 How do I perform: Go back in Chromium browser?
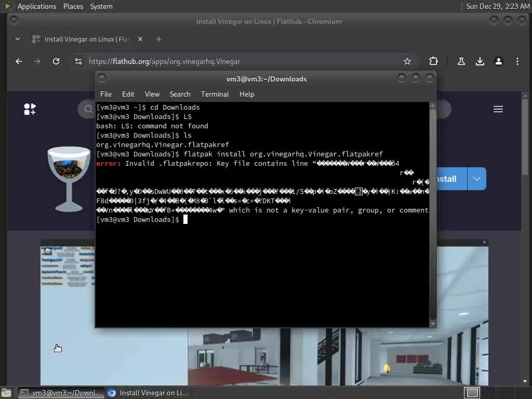pos(19,61)
